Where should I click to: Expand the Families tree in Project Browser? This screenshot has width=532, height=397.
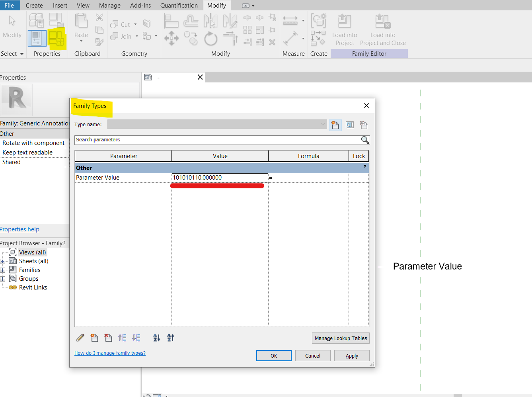coord(4,270)
